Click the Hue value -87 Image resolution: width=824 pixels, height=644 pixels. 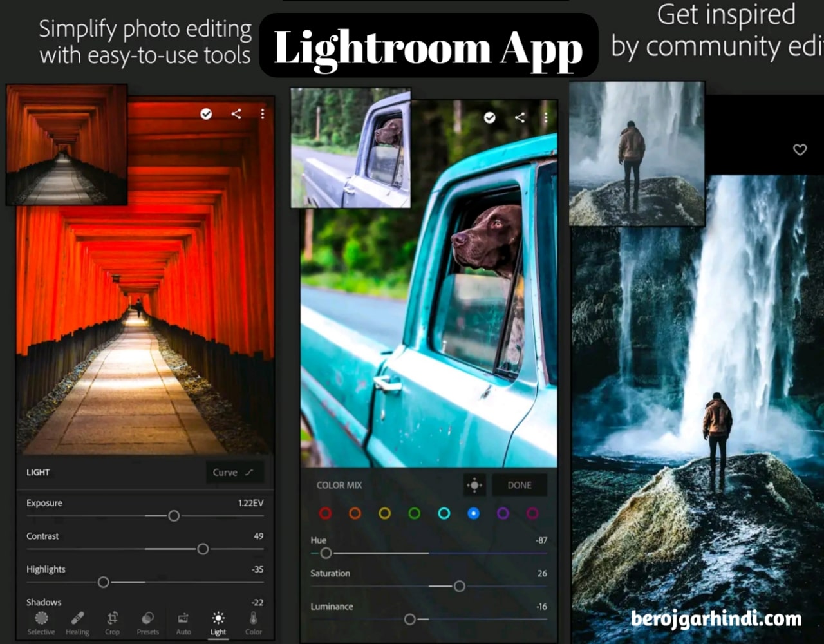pos(541,540)
